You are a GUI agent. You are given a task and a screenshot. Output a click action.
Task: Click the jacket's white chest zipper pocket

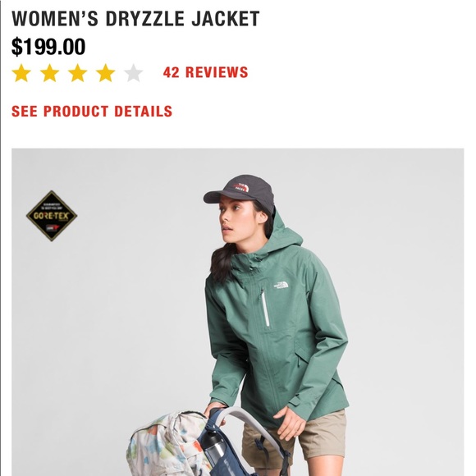tap(265, 308)
